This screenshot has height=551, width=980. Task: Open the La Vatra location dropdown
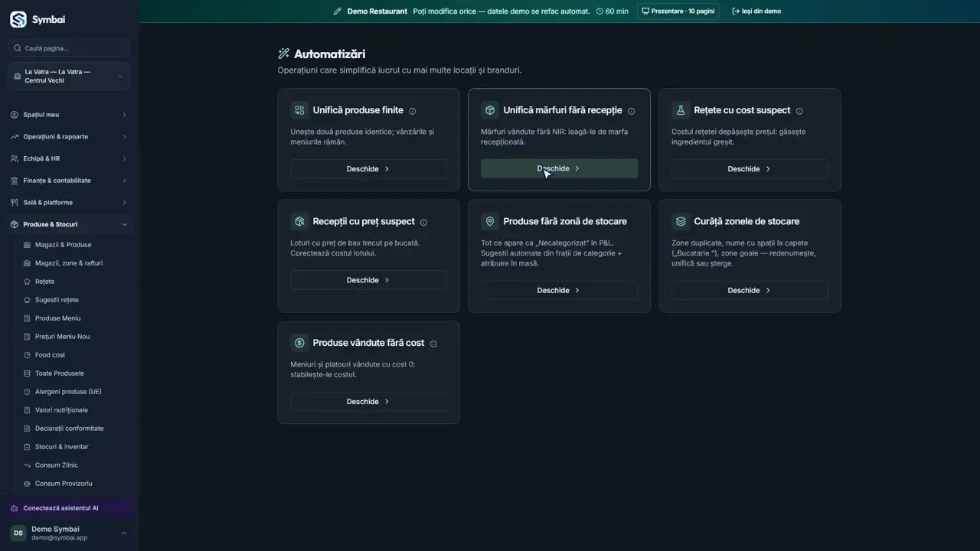(69, 77)
